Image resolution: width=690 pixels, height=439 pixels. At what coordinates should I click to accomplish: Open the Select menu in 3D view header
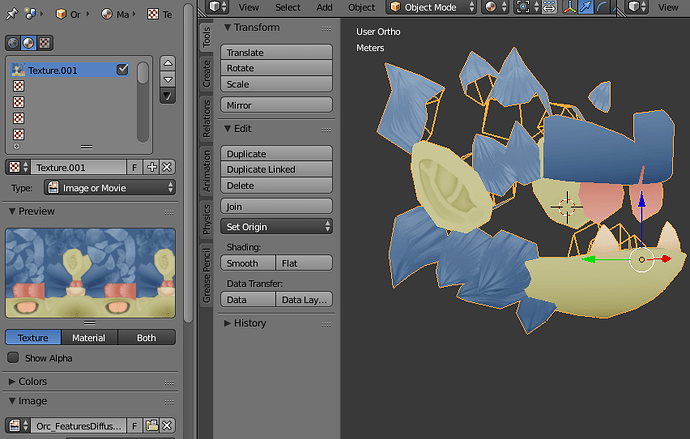[x=288, y=7]
